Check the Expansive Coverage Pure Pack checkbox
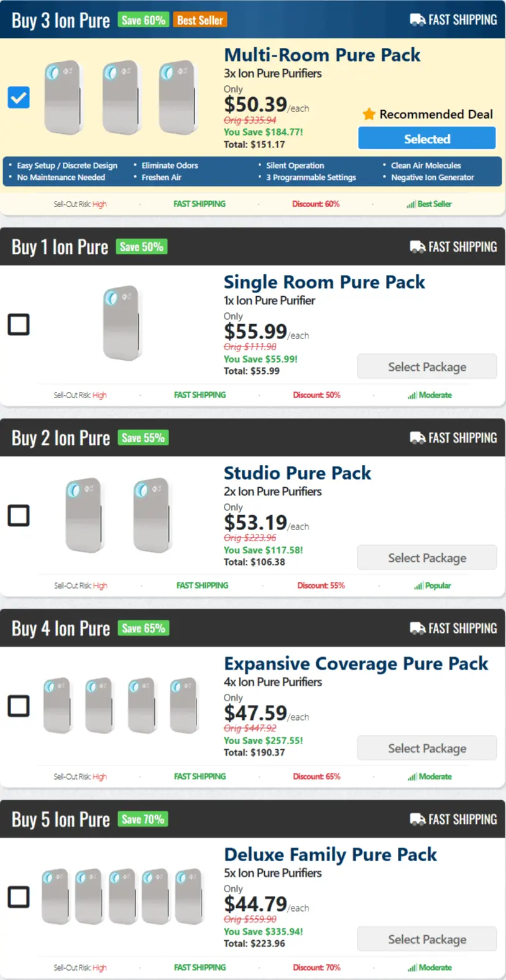Viewport: 506px width, 980px height. (18, 706)
